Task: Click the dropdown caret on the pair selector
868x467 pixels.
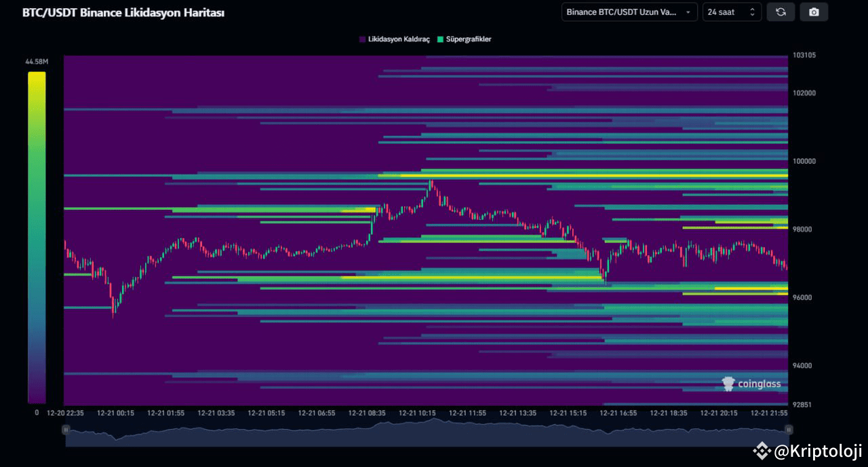Action: pyautogui.click(x=688, y=12)
